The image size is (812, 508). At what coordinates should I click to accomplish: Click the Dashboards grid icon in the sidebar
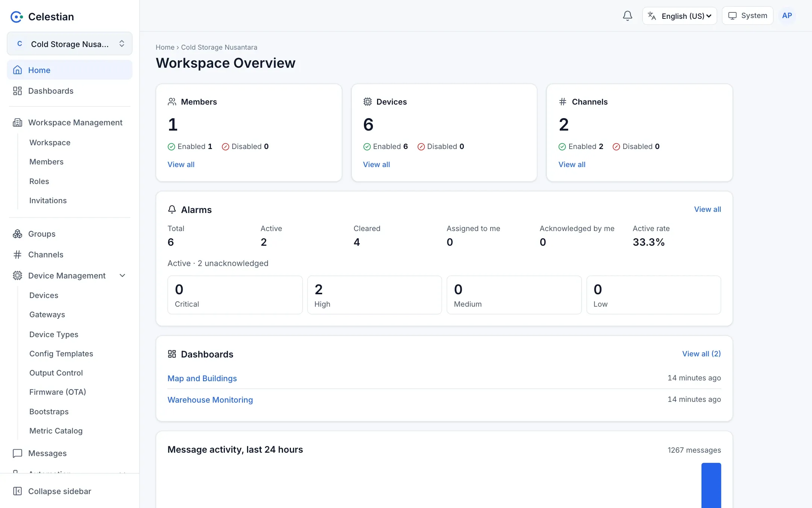click(17, 91)
